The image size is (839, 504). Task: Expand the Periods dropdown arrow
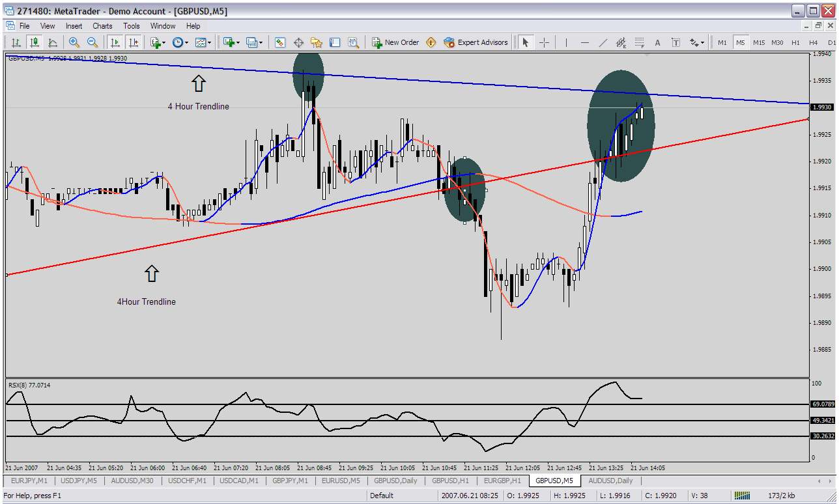click(x=187, y=42)
